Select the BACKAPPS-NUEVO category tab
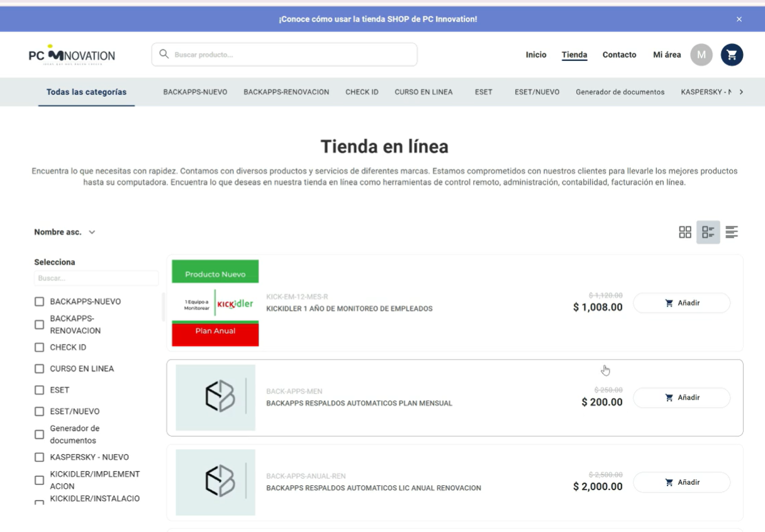765x532 pixels. pyautogui.click(x=195, y=92)
